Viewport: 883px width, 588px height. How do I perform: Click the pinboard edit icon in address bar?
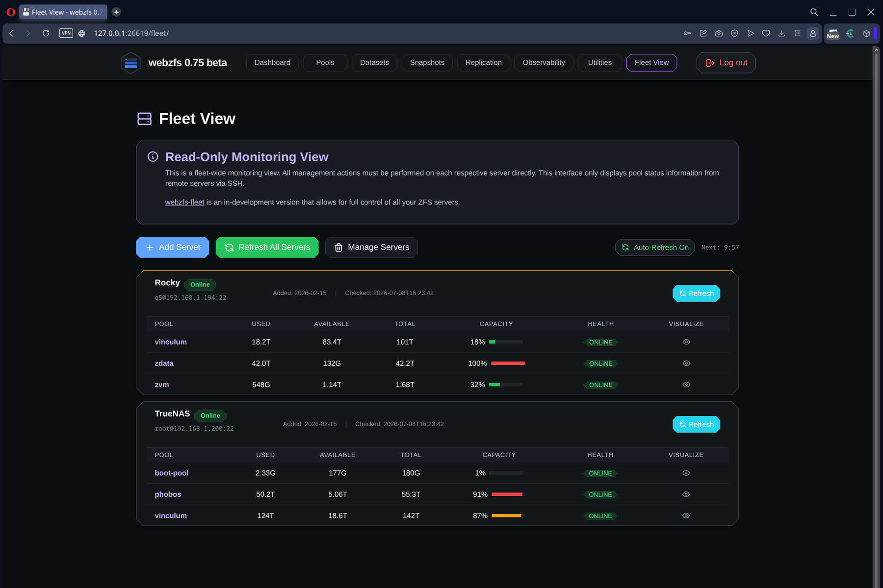[703, 33]
